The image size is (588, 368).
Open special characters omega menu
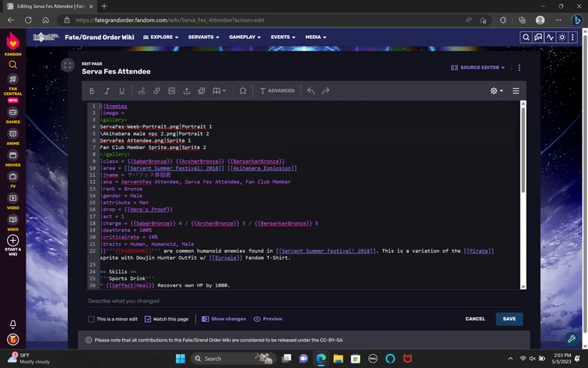pyautogui.click(x=243, y=91)
